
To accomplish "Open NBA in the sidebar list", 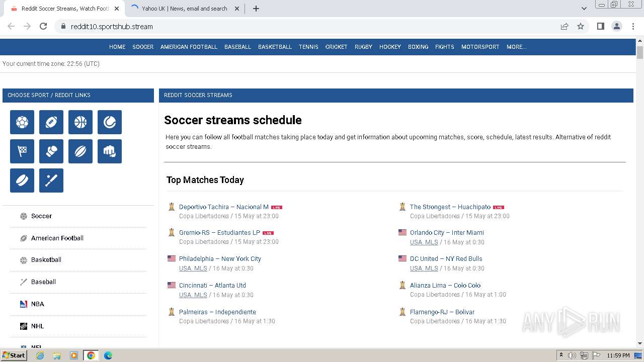I will 38,304.
